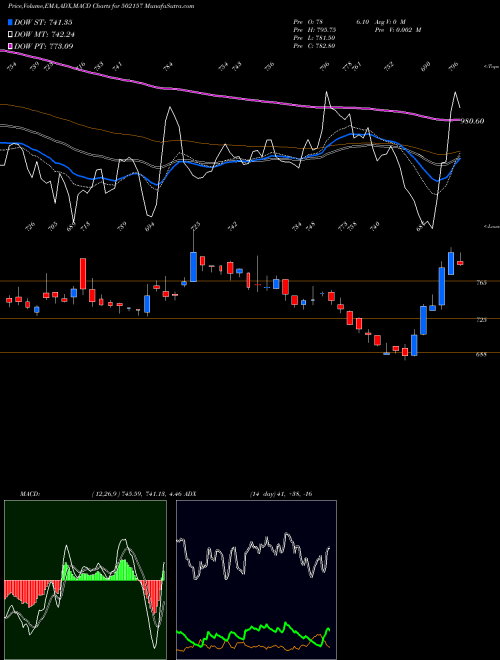Click the MACD '(12,26,9)' parameters text
The width and height of the screenshot is (500, 660).
point(104,494)
